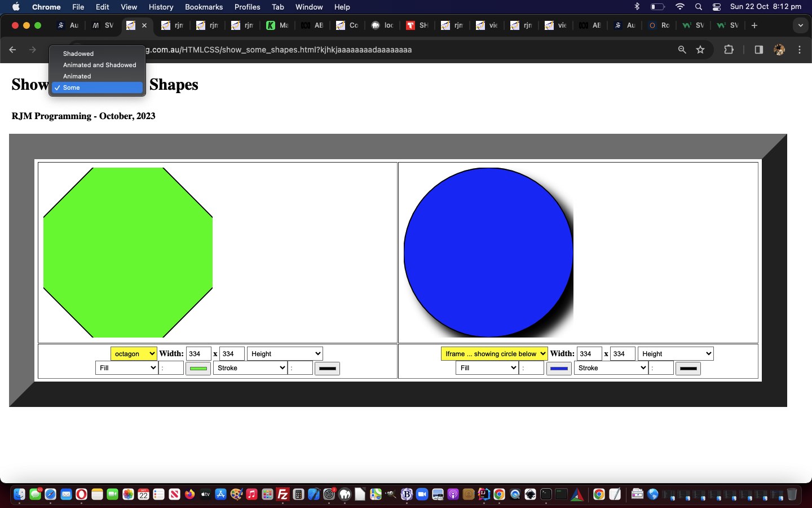The image size is (812, 508).
Task: Pick the blue fill color swatch
Action: coord(559,369)
